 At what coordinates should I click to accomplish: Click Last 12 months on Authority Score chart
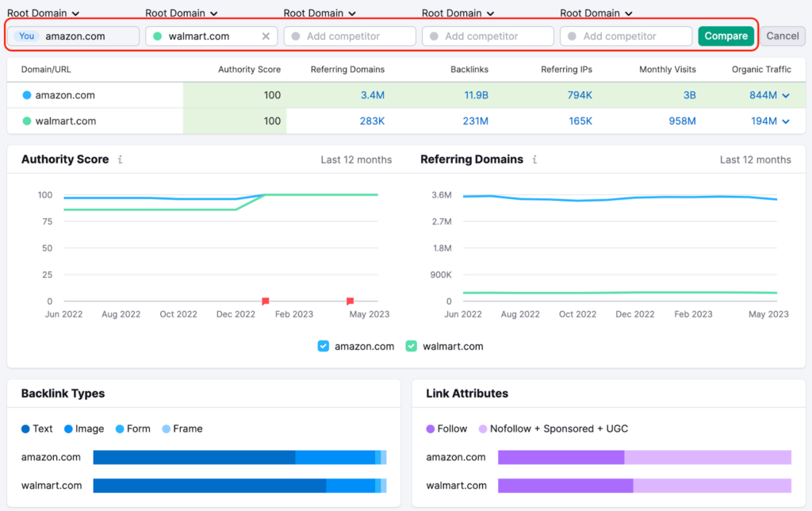[x=356, y=160]
